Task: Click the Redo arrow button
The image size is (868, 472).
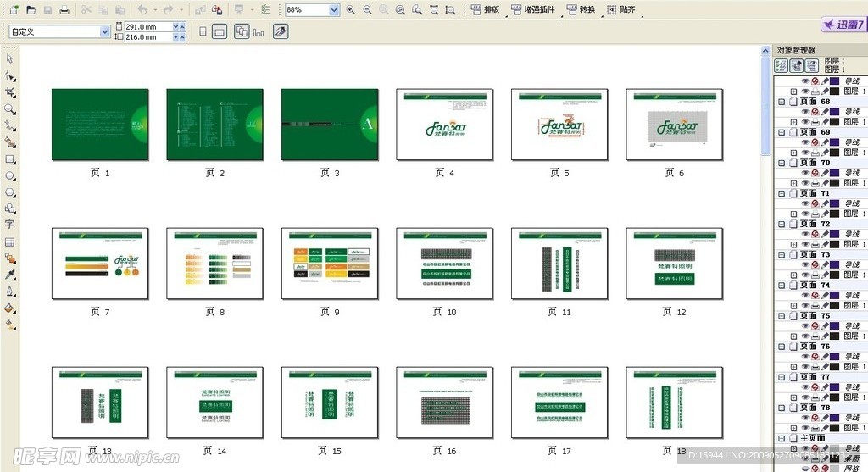Action: (169, 10)
